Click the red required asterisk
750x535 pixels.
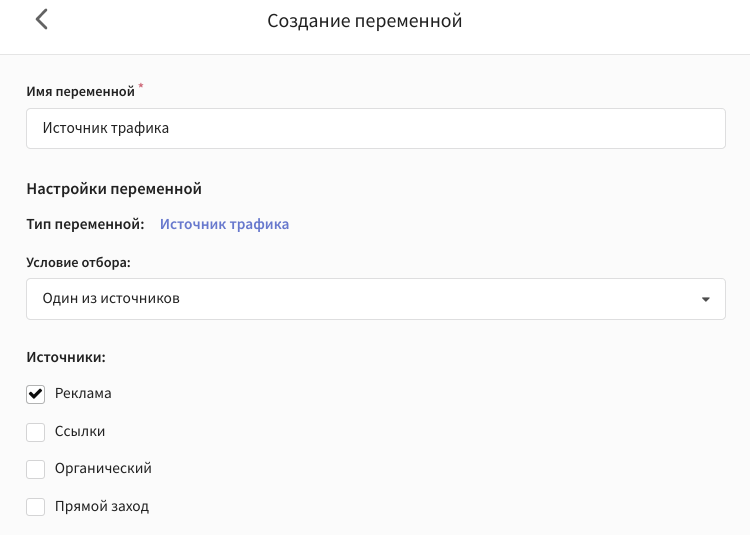coord(141,86)
